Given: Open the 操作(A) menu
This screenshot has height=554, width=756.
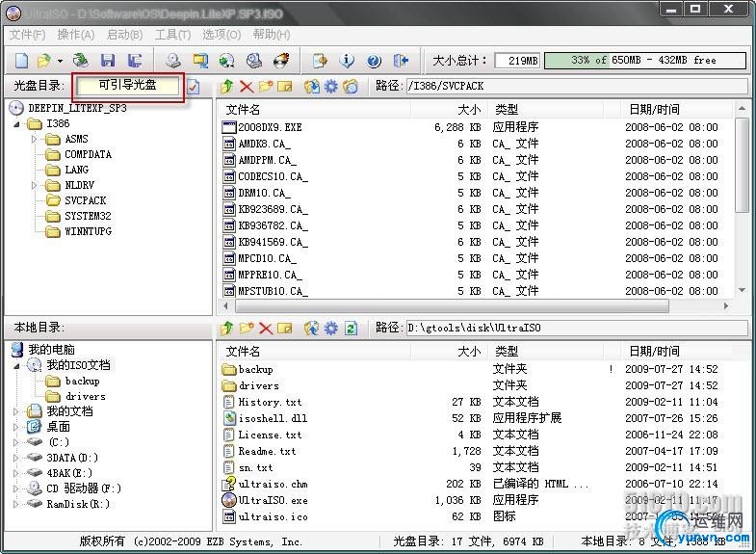Looking at the screenshot, I should (76, 35).
